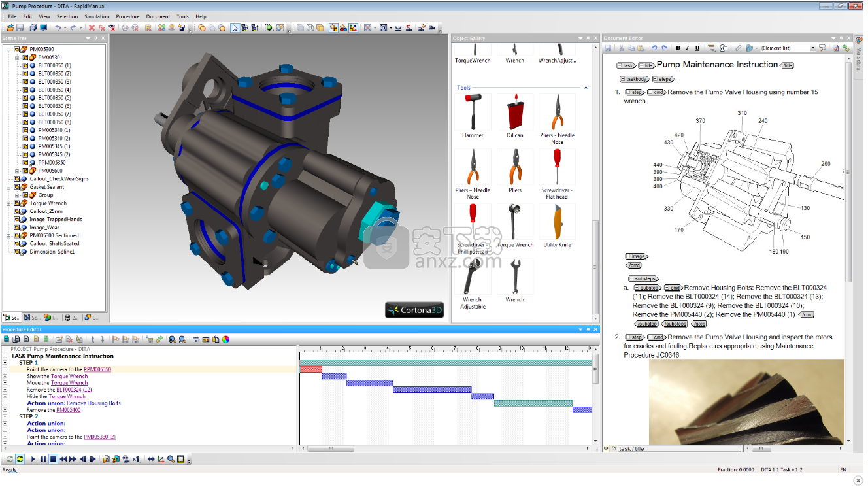The height and width of the screenshot is (489, 868).
Task: Click the Save icon in Document Editor toolbar
Action: [608, 48]
